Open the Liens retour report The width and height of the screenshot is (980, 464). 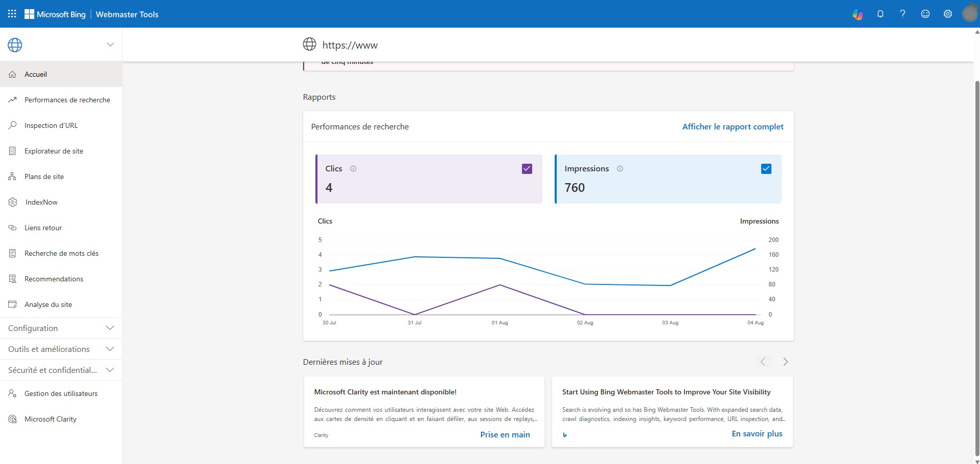(x=43, y=227)
